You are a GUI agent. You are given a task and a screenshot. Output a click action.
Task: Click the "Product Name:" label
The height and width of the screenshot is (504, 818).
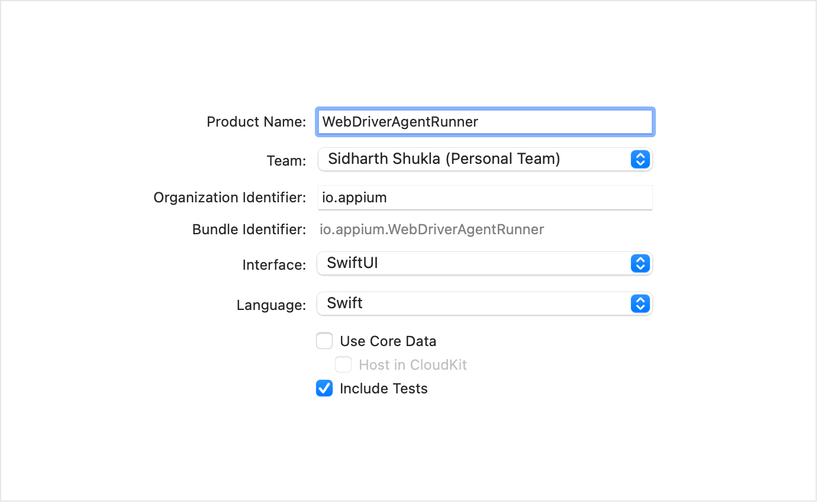[256, 122]
